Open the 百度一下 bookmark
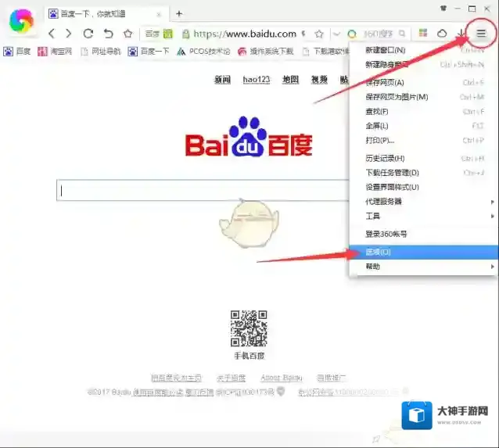Viewport: 499px width, 448px height. point(149,52)
